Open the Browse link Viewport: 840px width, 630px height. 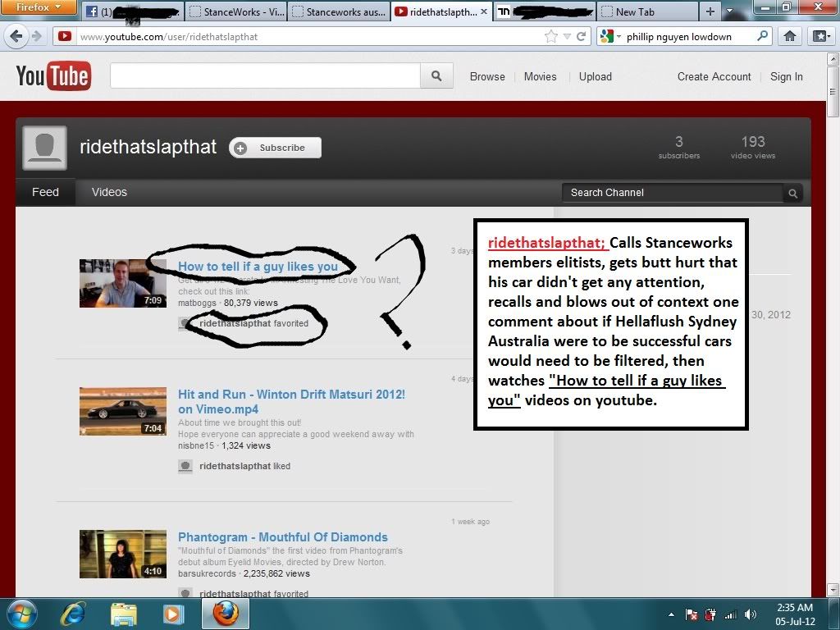pos(487,76)
